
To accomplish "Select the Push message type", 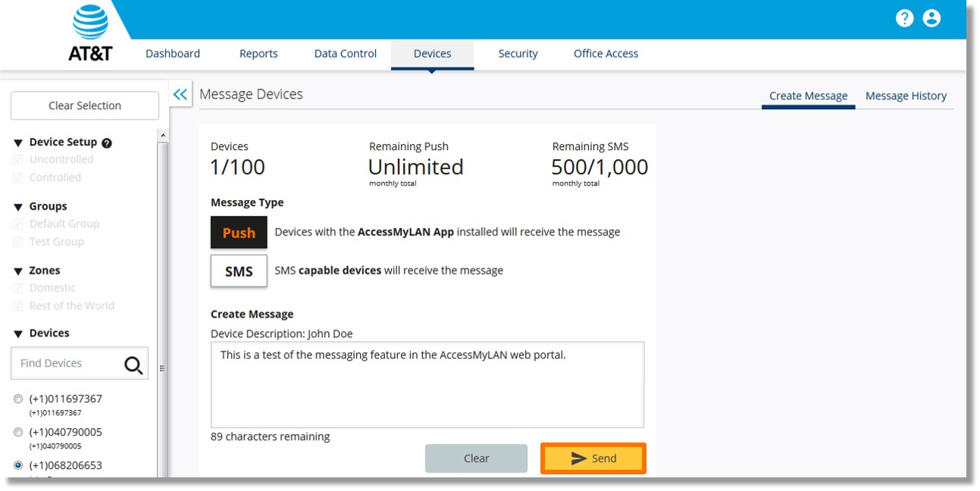I will [x=239, y=233].
